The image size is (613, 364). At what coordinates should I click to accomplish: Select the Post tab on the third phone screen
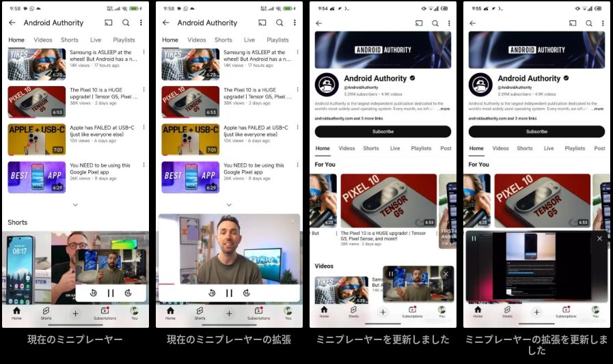point(446,148)
